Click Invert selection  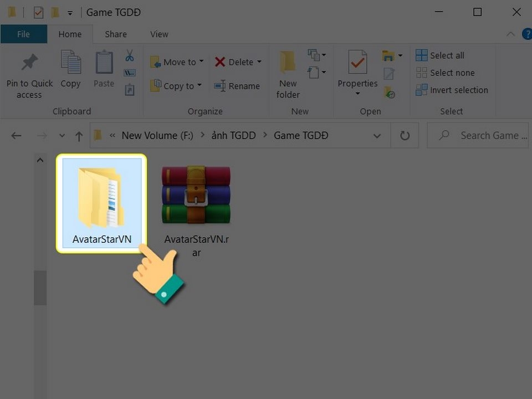452,90
